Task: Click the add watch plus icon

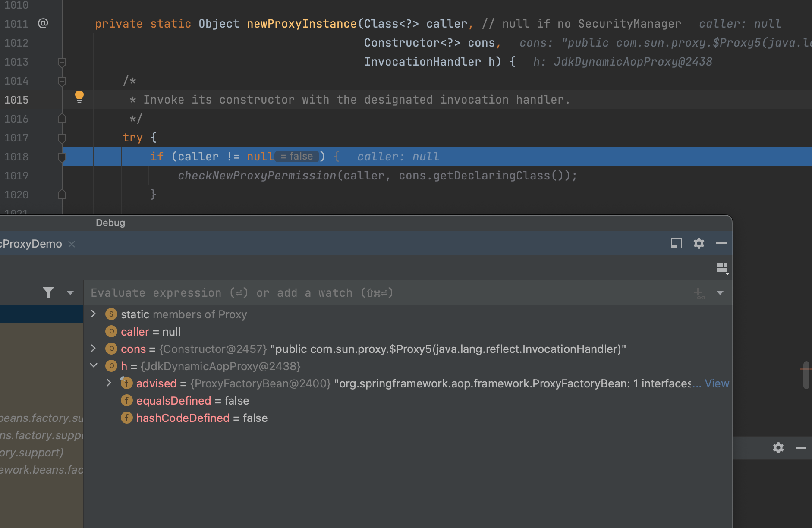Action: click(699, 293)
